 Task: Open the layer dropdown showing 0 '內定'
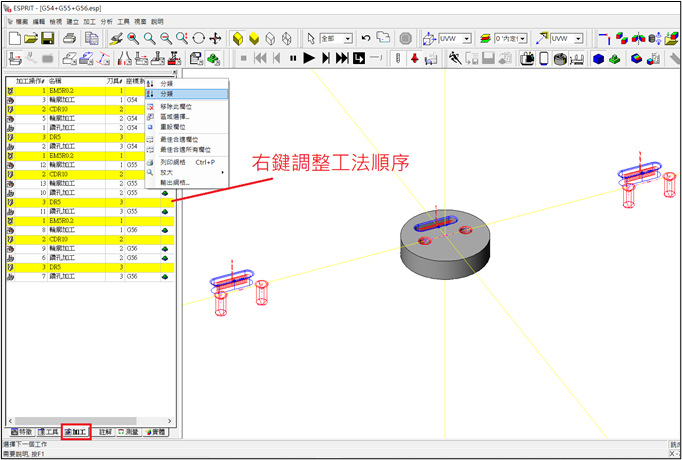coord(525,38)
